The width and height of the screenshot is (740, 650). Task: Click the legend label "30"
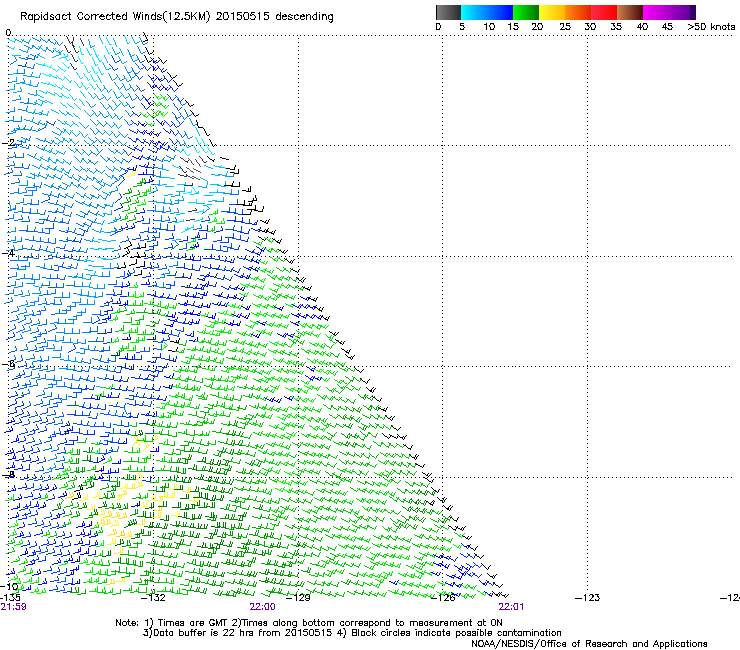click(590, 27)
